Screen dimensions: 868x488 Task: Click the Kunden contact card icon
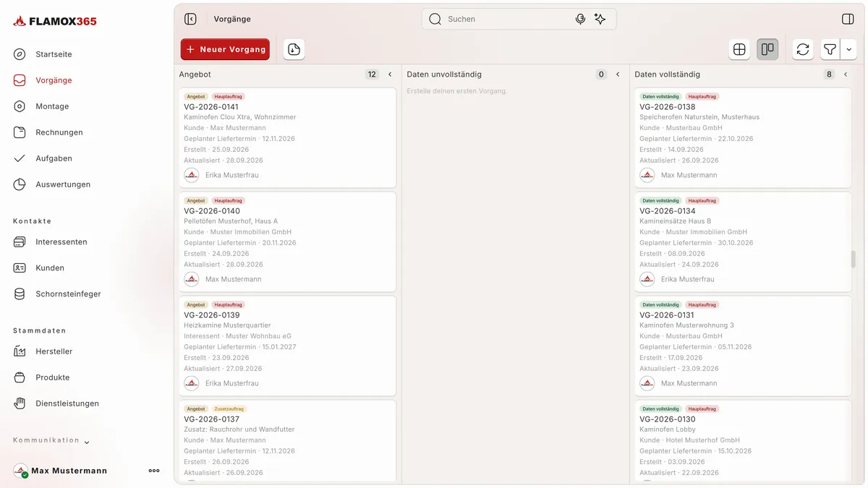pos(20,268)
